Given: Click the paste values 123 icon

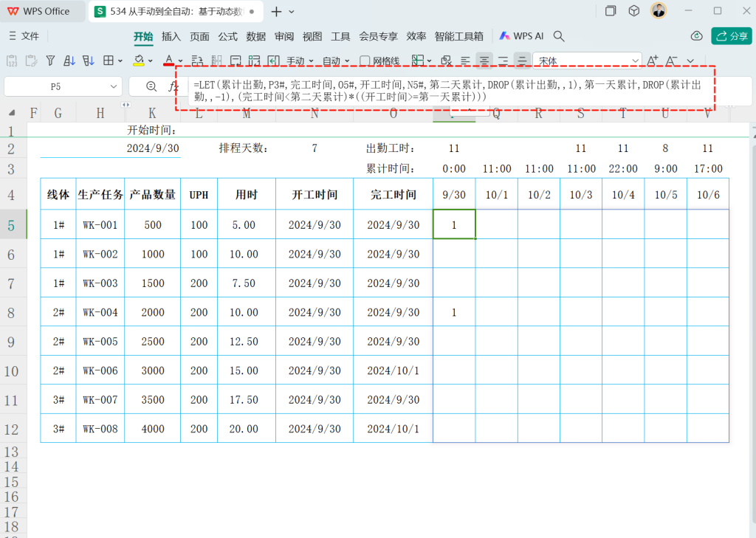Looking at the screenshot, I should tap(12, 61).
